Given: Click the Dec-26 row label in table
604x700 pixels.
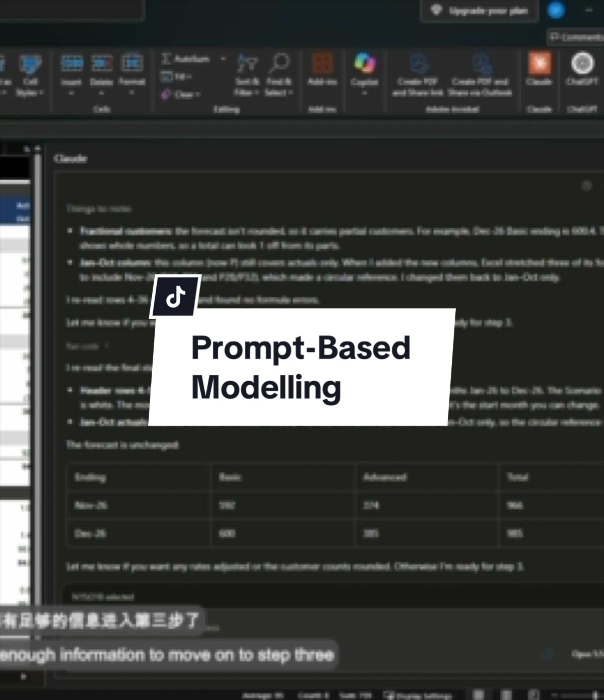Looking at the screenshot, I should pos(90,533).
